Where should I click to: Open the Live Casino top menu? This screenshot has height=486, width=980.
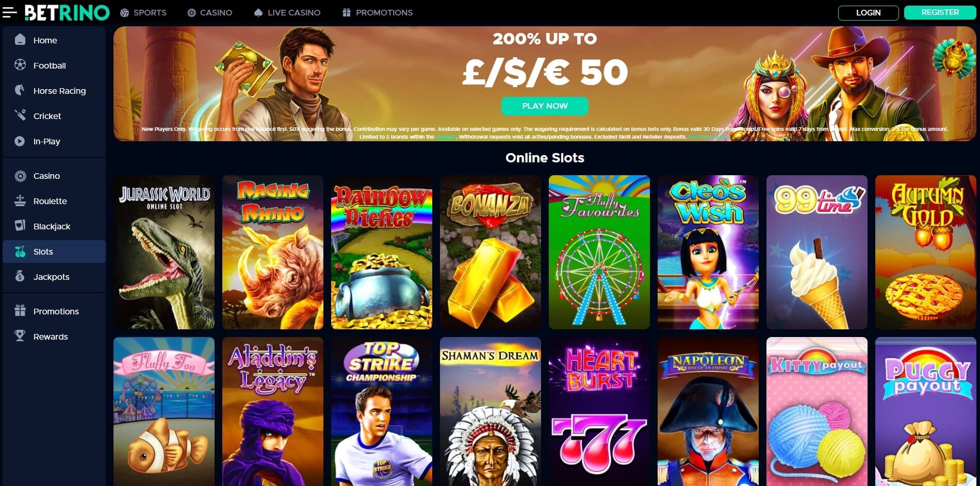point(287,12)
